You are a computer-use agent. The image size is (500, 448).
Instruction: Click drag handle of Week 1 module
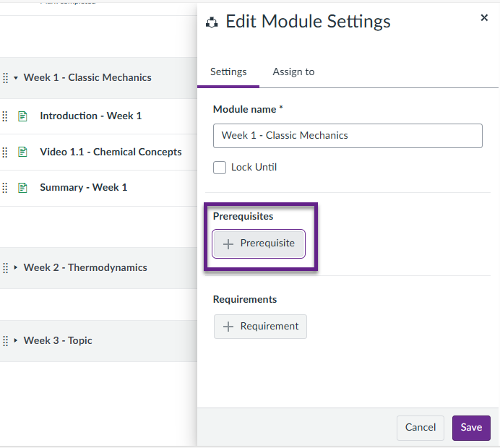point(6,78)
